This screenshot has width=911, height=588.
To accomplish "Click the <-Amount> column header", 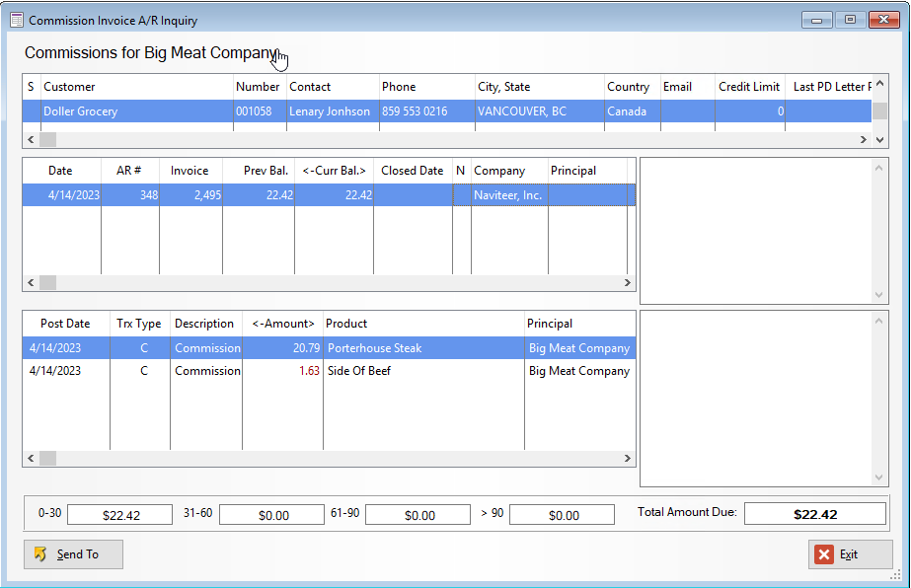I will [x=282, y=324].
